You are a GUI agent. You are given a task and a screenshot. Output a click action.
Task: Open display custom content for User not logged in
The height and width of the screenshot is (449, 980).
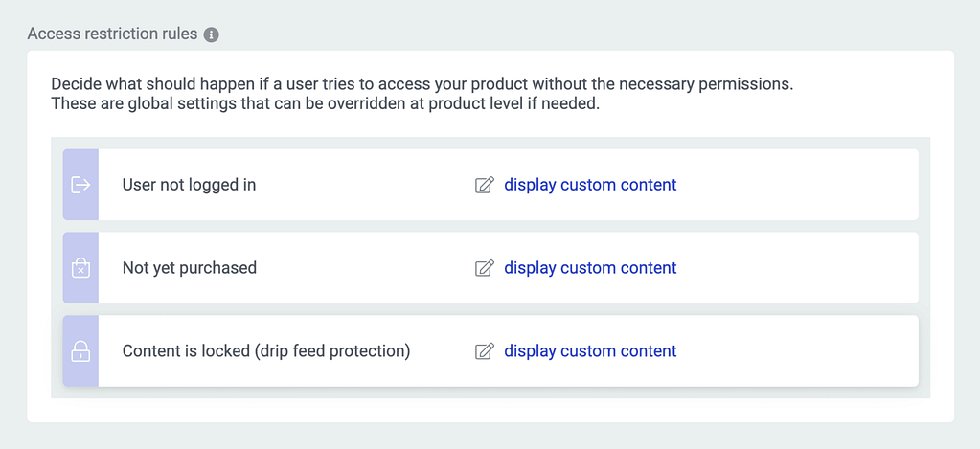coord(590,185)
